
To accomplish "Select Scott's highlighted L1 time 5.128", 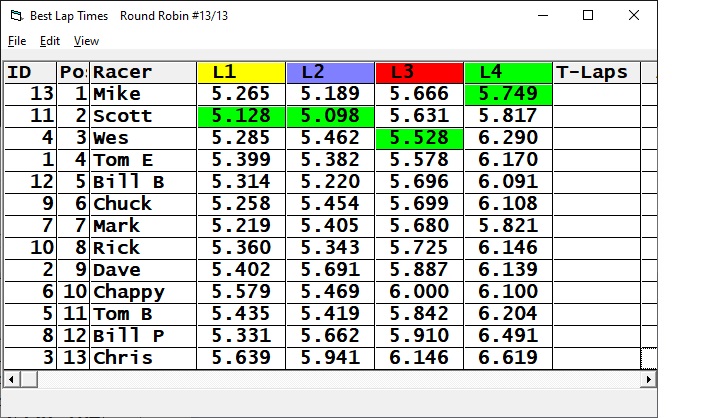I will [241, 116].
